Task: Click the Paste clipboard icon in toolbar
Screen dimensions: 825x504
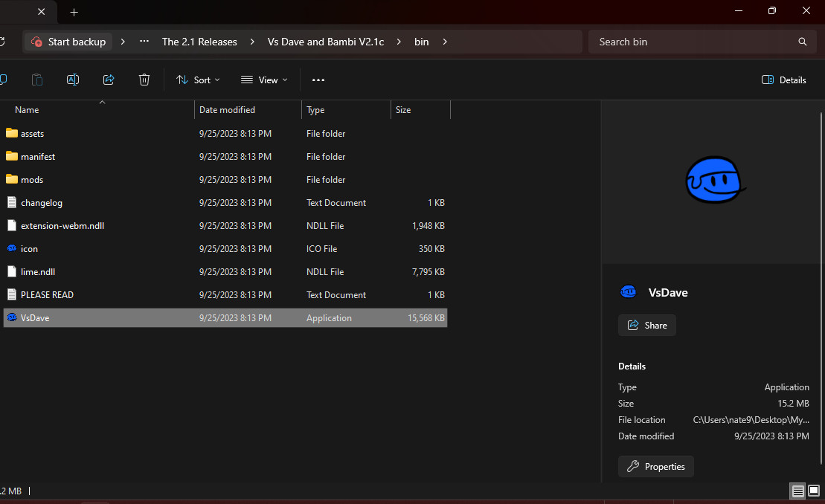Action: pyautogui.click(x=37, y=80)
